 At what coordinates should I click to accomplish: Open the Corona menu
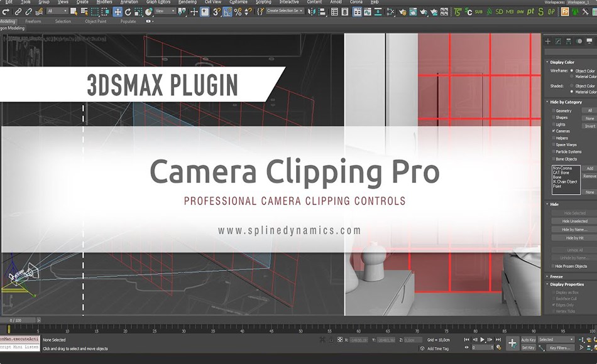[x=357, y=2]
